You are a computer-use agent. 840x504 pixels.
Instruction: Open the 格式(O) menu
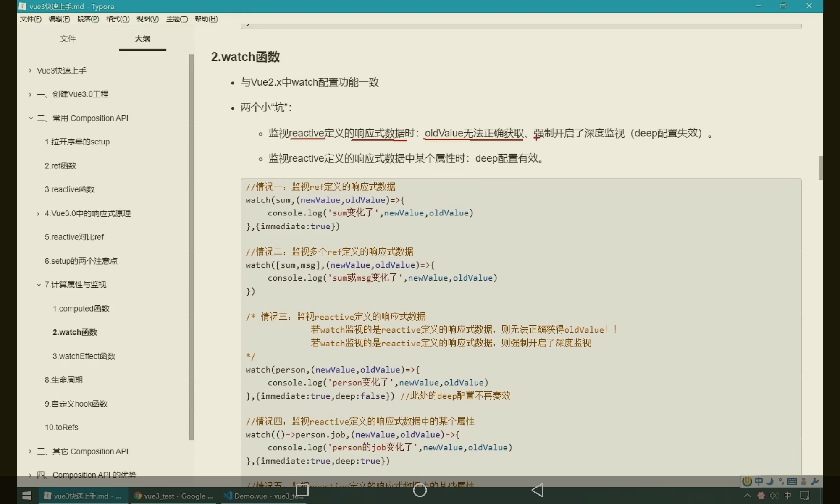click(118, 19)
